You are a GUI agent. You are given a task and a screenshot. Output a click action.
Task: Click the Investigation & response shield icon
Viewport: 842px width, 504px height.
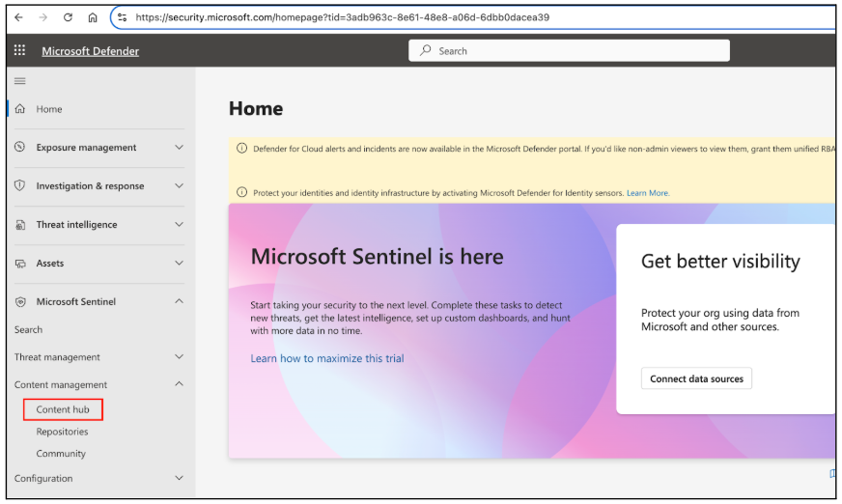[x=20, y=186]
